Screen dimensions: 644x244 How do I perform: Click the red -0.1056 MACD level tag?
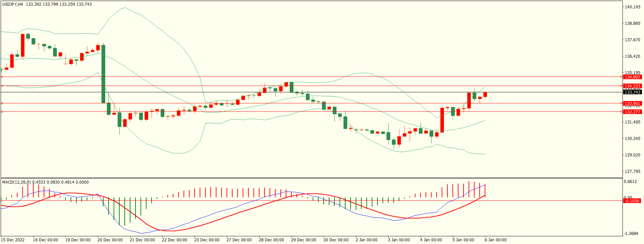(x=632, y=201)
